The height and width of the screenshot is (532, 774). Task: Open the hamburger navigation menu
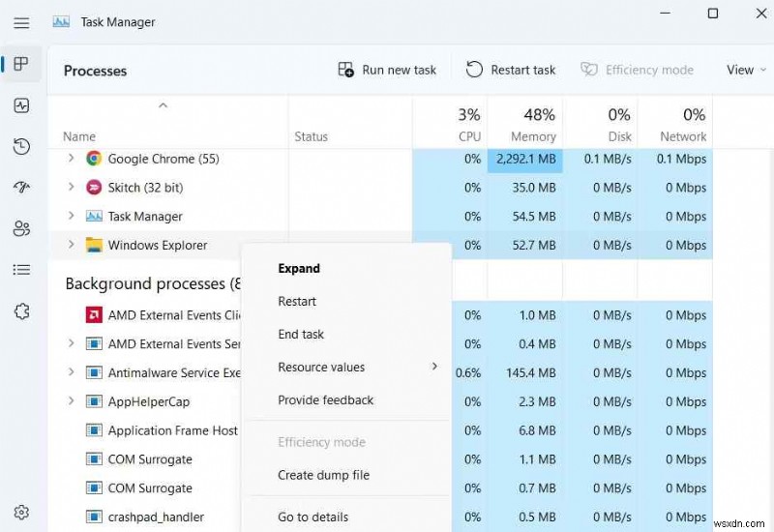(21, 22)
